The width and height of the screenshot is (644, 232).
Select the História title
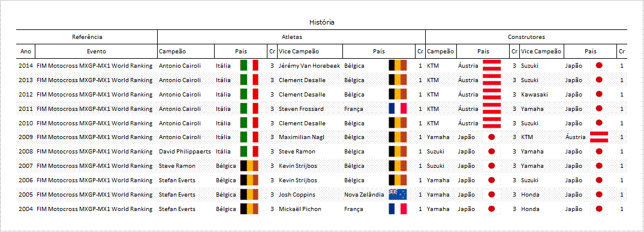pyautogui.click(x=321, y=22)
